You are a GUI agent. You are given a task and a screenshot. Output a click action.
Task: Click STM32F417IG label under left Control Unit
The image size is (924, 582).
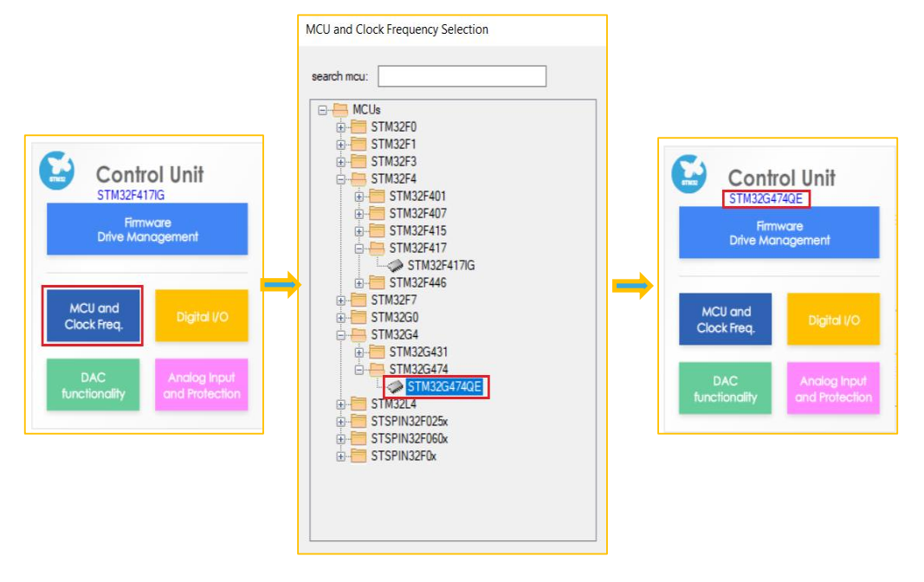pos(131,195)
